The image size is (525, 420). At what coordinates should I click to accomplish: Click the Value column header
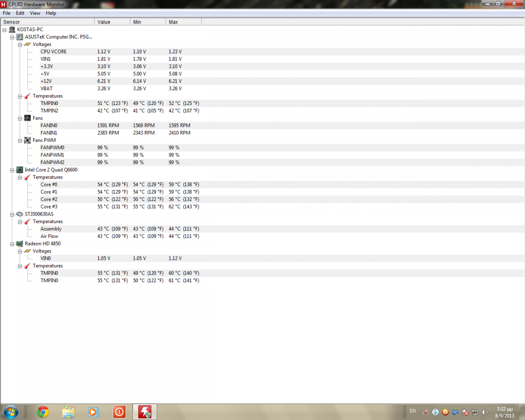[x=112, y=22]
